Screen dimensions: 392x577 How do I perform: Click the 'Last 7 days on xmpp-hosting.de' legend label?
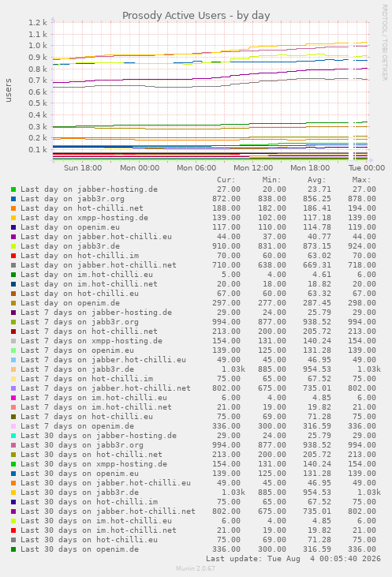91,341
